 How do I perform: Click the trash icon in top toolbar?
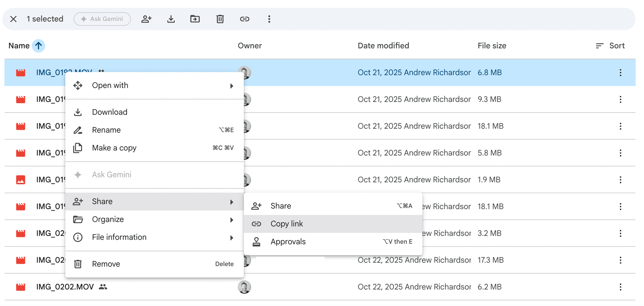coord(220,19)
